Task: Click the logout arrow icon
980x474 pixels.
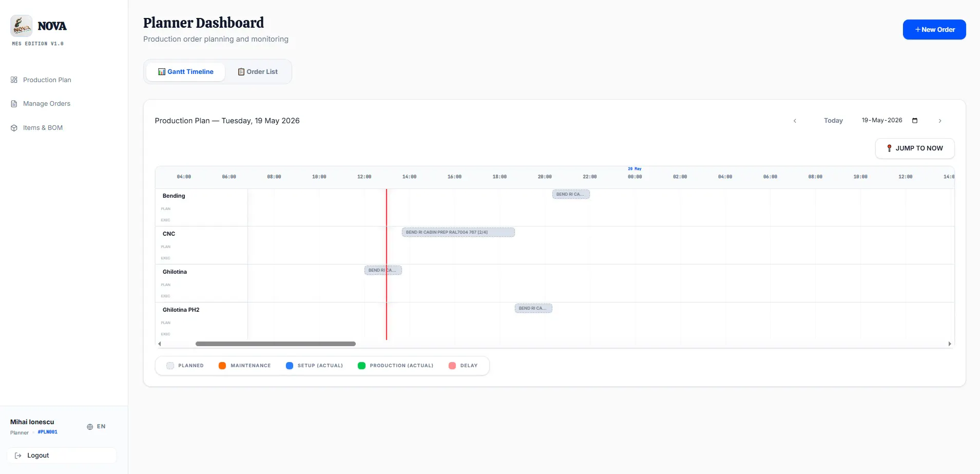Action: click(x=18, y=456)
